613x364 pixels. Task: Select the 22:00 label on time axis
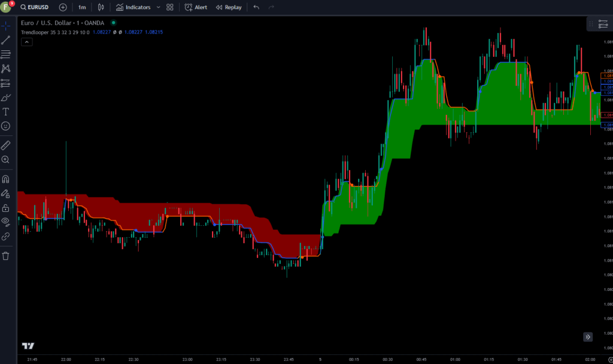pyautogui.click(x=66, y=360)
